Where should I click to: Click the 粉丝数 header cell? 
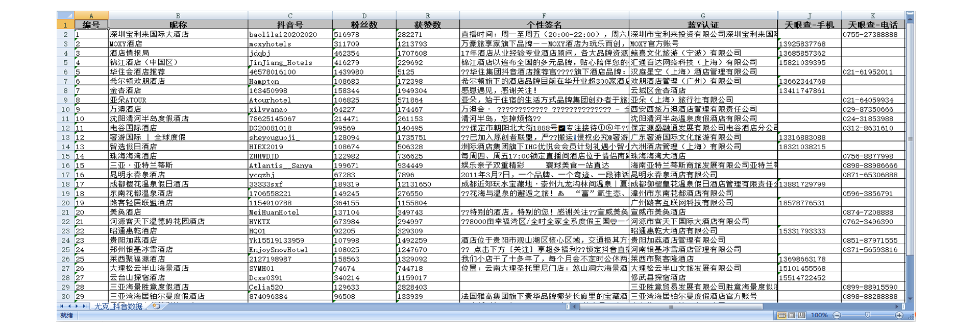(x=364, y=25)
